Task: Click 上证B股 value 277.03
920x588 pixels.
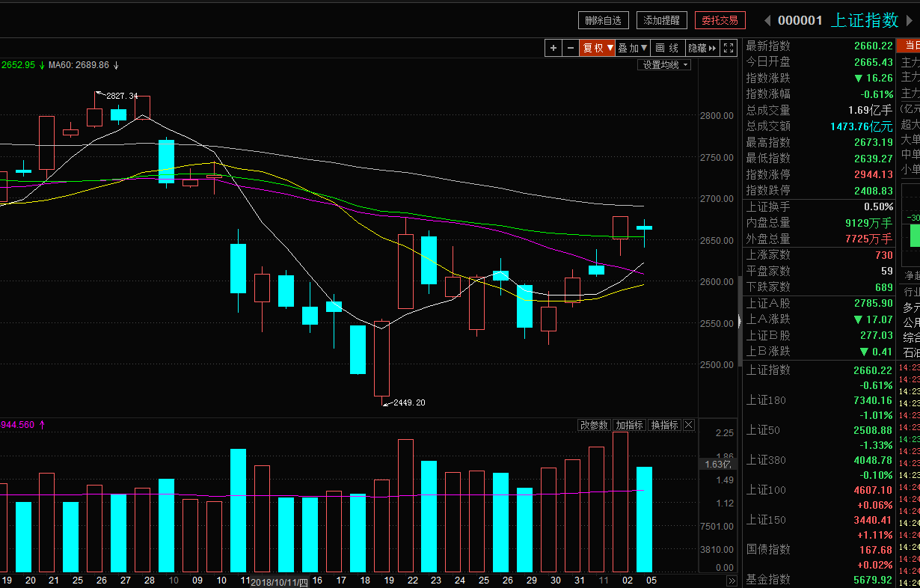Action: [877, 335]
